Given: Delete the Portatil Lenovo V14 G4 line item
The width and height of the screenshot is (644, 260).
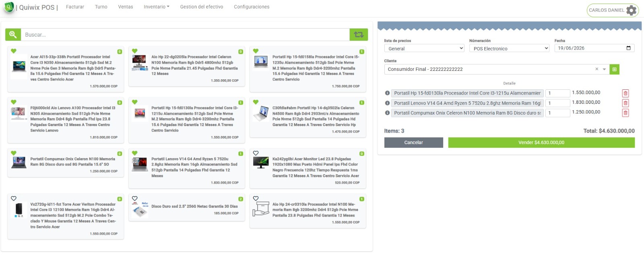Looking at the screenshot, I should pos(625,103).
